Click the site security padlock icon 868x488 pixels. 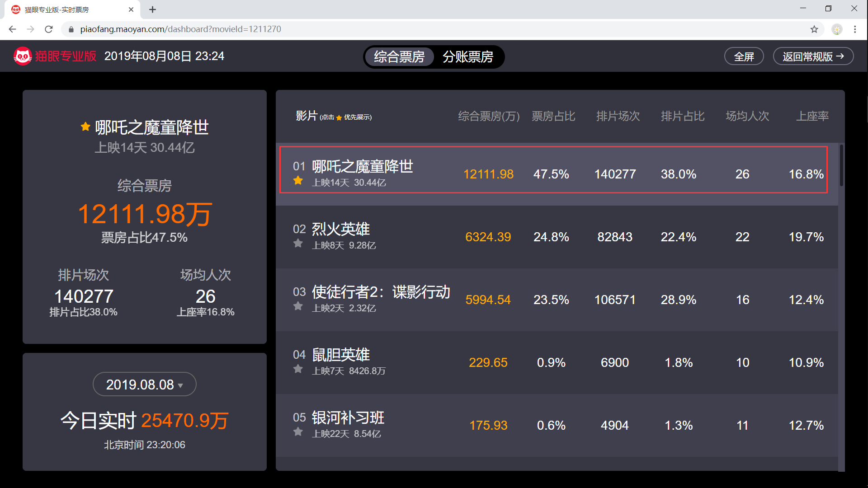(x=71, y=29)
